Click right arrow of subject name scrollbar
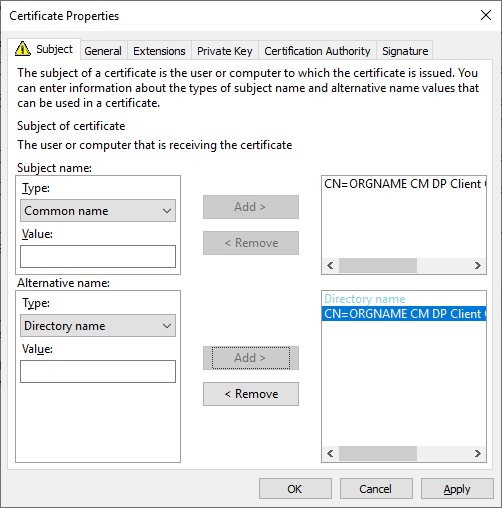This screenshot has height=508, width=502. (478, 265)
